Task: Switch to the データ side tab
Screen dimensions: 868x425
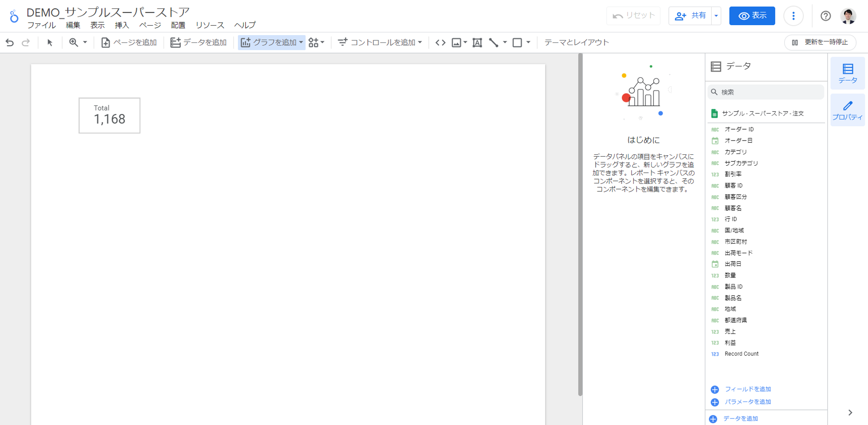Action: [848, 73]
